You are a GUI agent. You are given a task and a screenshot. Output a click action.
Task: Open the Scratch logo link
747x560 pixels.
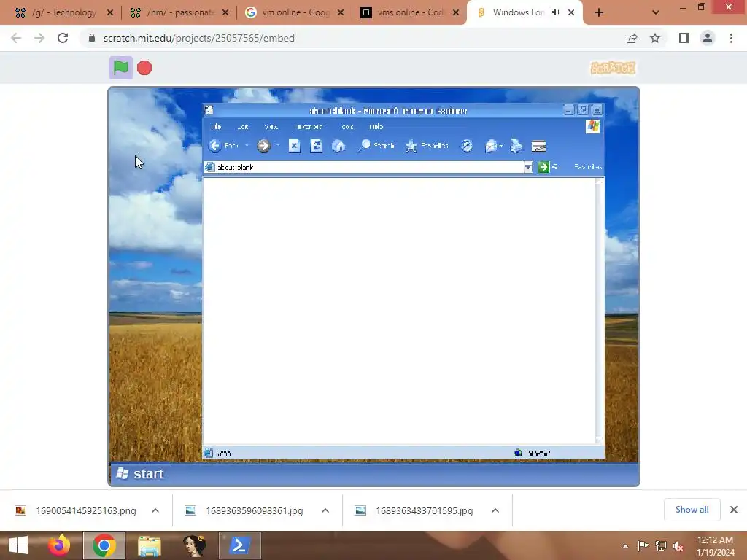pyautogui.click(x=613, y=68)
